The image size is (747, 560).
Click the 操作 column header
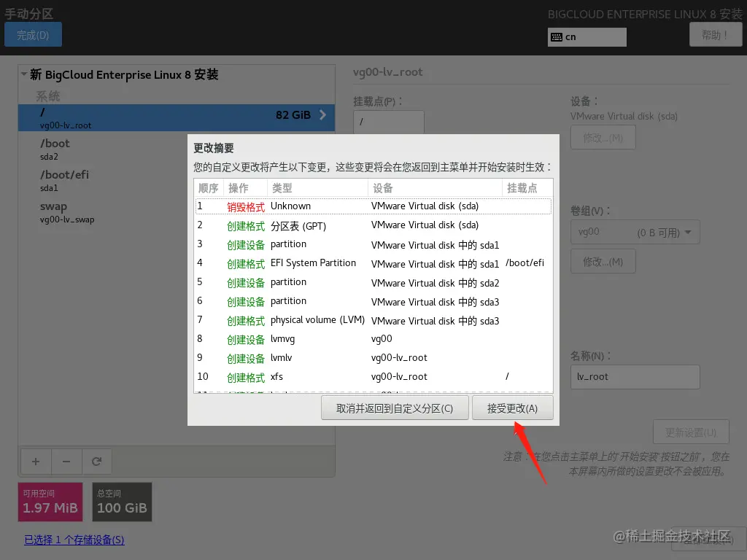[x=245, y=187]
